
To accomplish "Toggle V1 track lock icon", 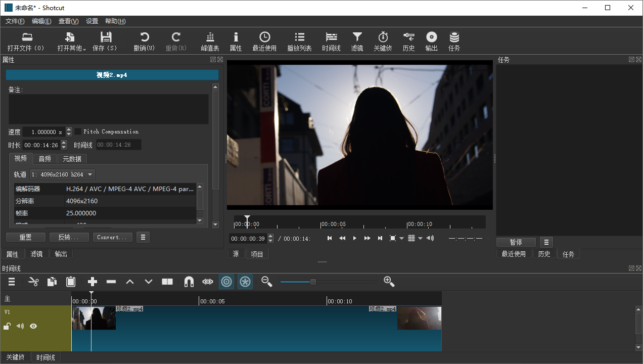I will pyautogui.click(x=7, y=326).
